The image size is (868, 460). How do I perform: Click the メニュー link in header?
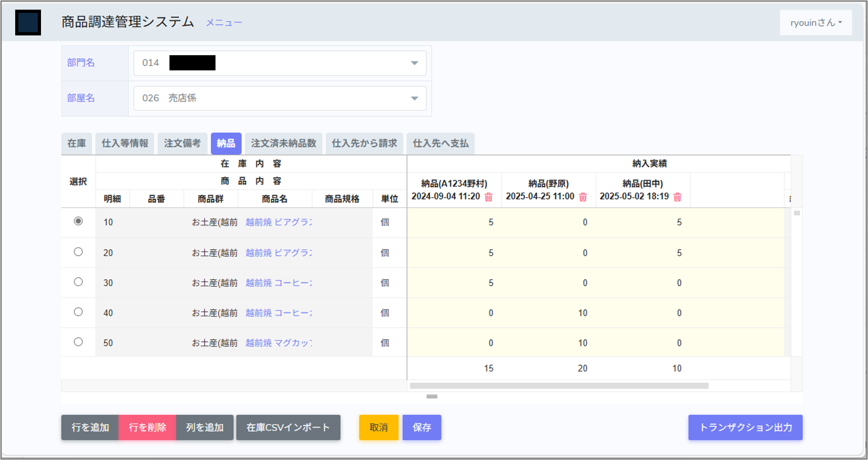(x=224, y=23)
